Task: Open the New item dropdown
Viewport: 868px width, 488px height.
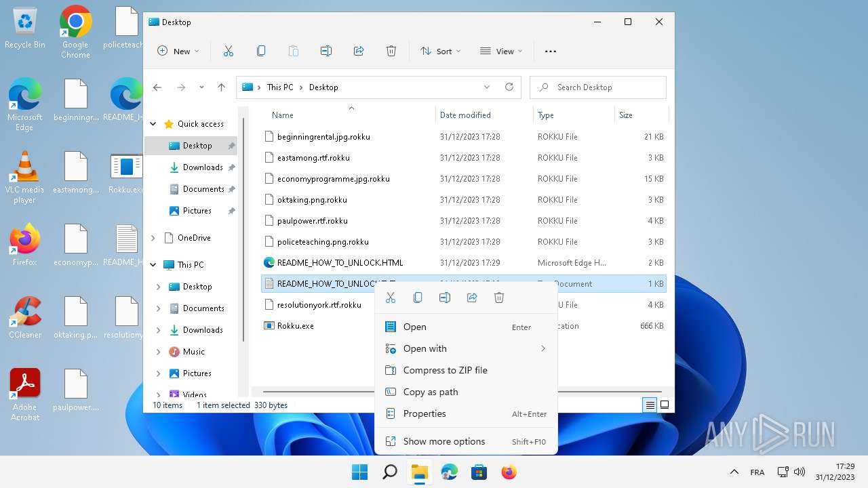Action: pos(178,51)
